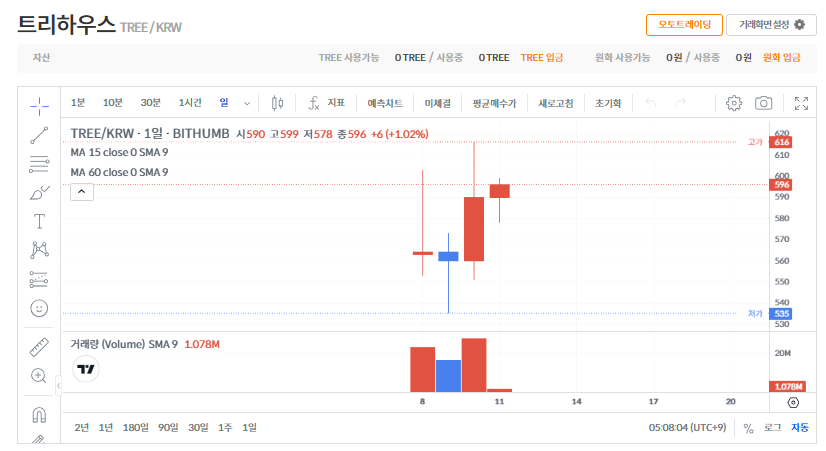
Task: Set chart range to 1주
Action: (x=225, y=427)
